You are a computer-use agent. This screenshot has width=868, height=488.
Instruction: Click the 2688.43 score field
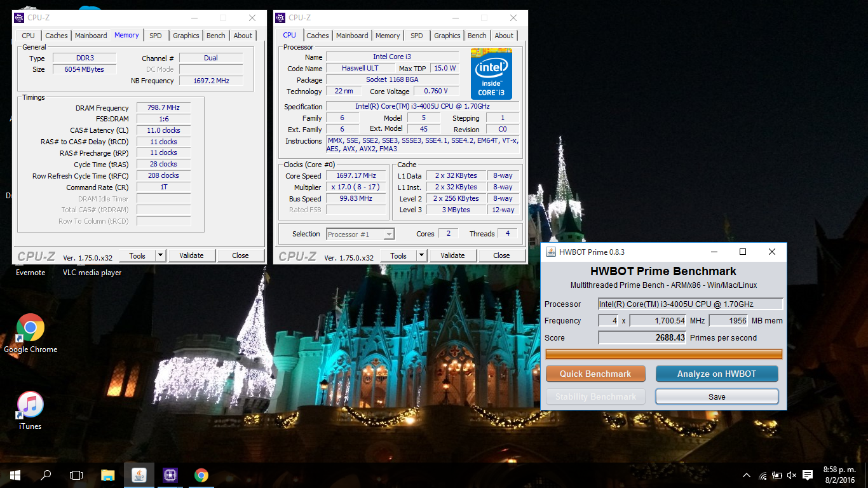642,338
